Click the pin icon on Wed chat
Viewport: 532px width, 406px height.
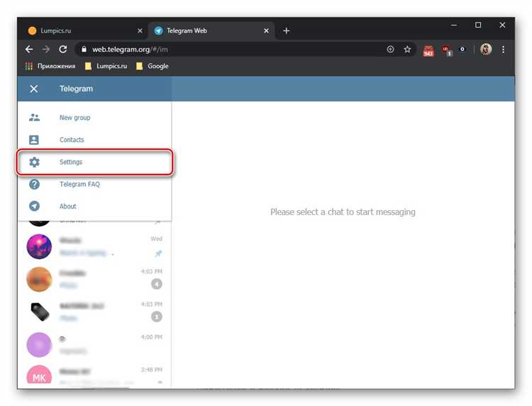click(x=158, y=253)
